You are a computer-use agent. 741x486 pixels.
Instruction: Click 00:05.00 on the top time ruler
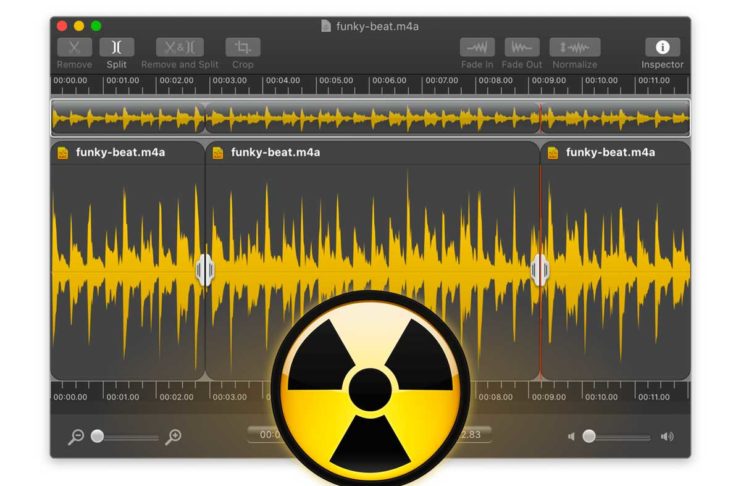coord(336,80)
